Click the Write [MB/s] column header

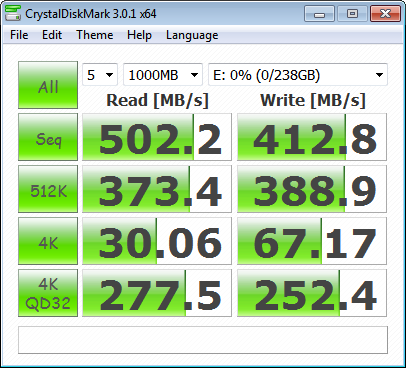[x=313, y=100]
